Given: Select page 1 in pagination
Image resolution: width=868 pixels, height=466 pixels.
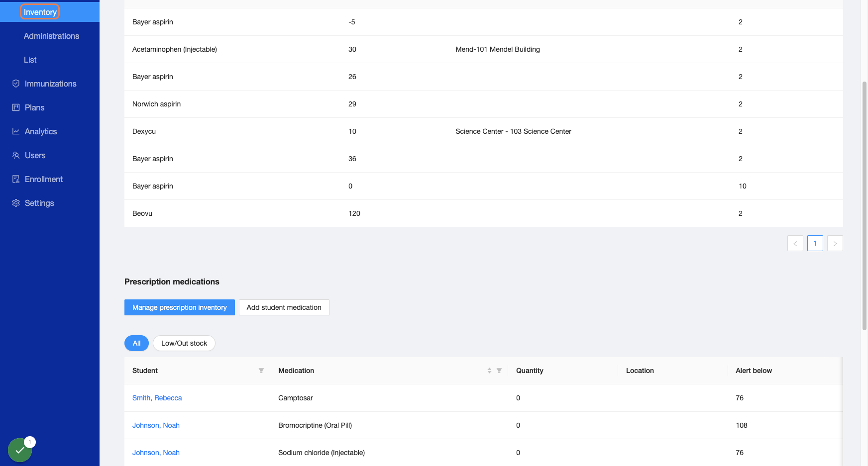Looking at the screenshot, I should pos(815,243).
